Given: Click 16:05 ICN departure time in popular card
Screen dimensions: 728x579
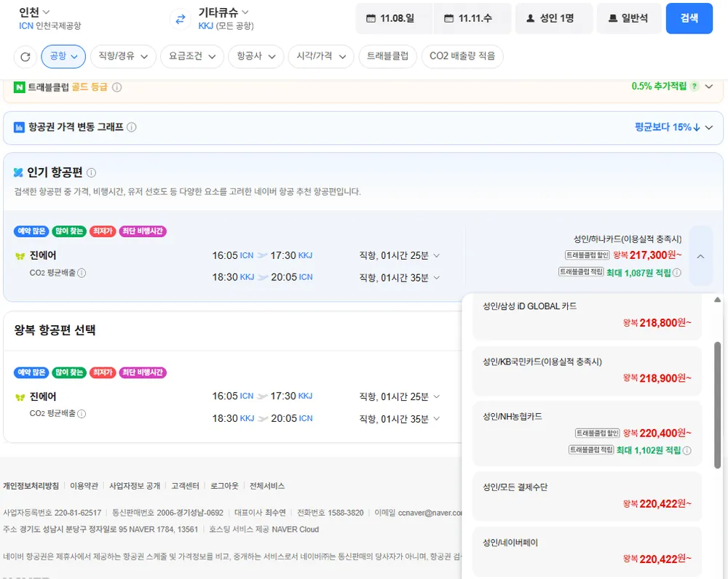Looking at the screenshot, I should 233,255.
